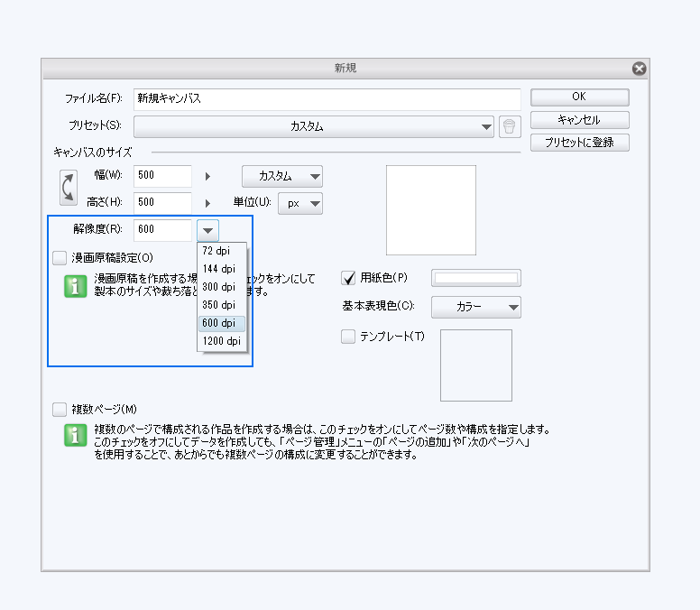Toggle the 複数ページ checkbox
Screen dimensions: 700x610
click(60, 409)
